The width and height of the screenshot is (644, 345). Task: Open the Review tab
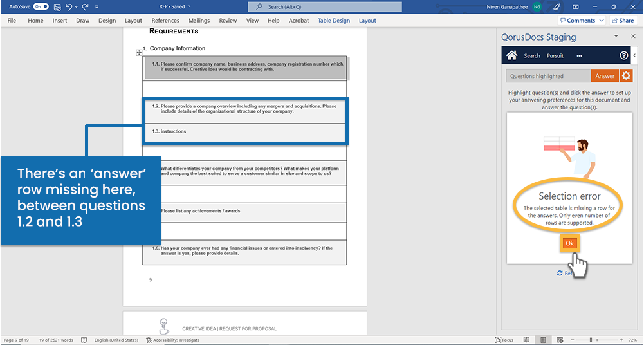pyautogui.click(x=228, y=21)
